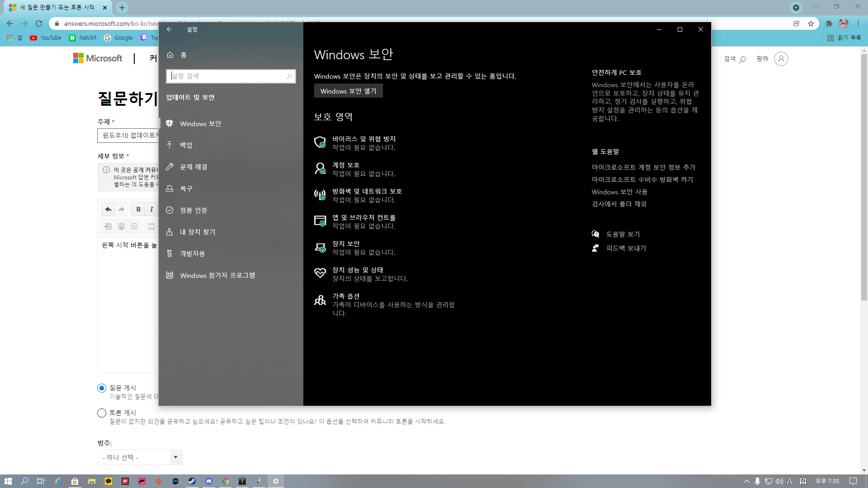Select 문제 해결 in settings sidebar

click(x=193, y=167)
